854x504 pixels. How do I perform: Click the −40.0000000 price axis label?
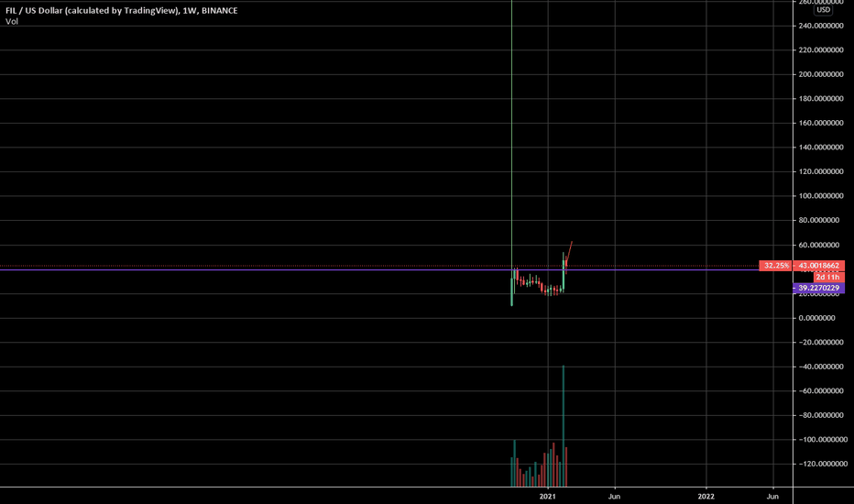(823, 367)
